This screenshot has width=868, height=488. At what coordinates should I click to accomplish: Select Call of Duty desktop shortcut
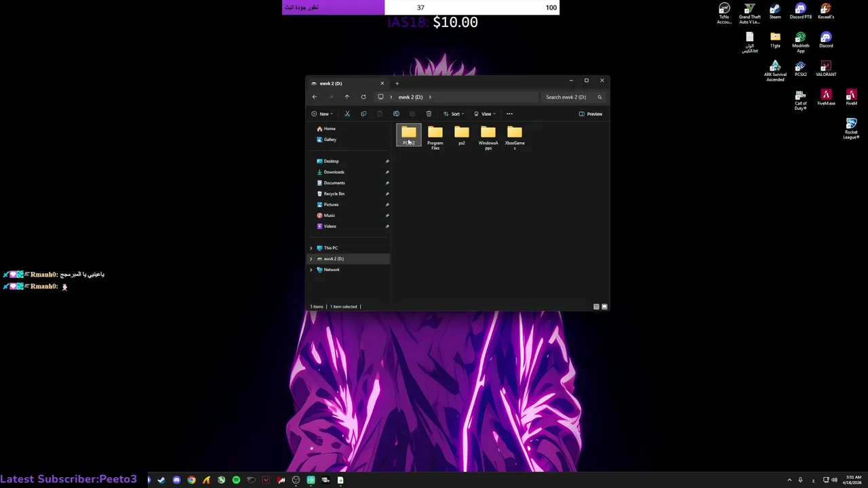tap(800, 100)
